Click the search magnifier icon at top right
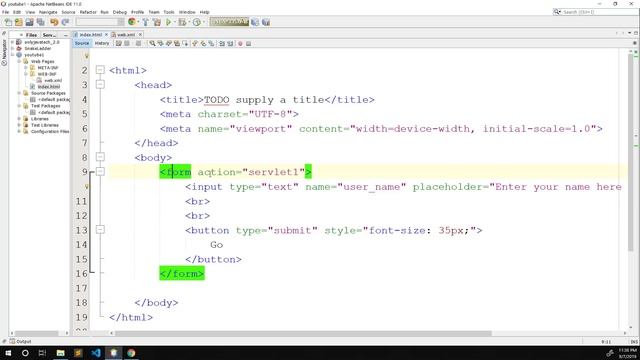Screen dimensions: 640x360 (x=557, y=12)
